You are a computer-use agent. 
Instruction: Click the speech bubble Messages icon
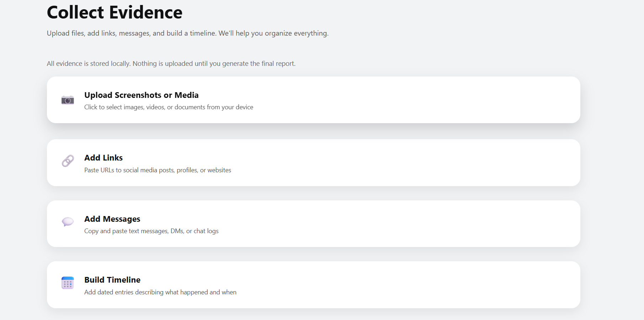coord(68,222)
